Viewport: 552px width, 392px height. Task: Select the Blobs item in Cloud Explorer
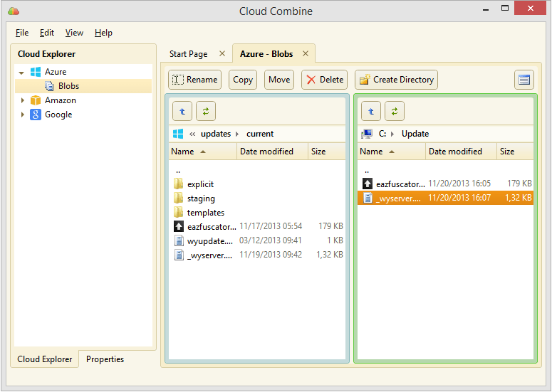68,86
